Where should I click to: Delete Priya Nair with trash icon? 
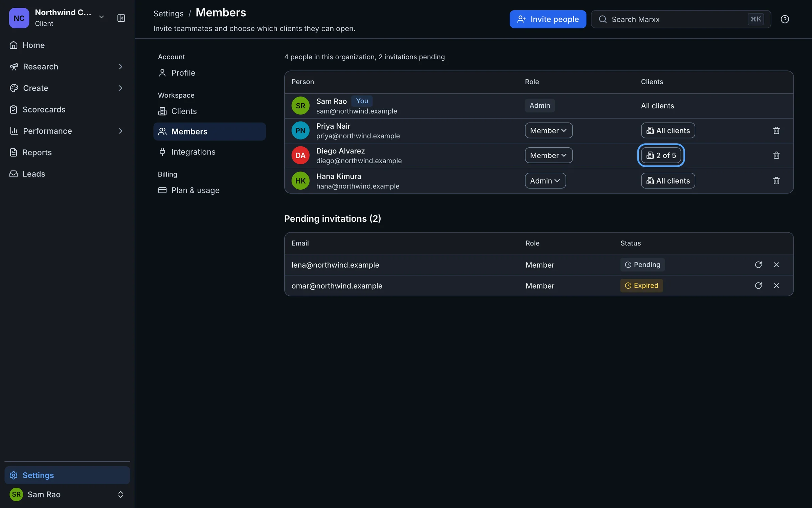pos(776,130)
